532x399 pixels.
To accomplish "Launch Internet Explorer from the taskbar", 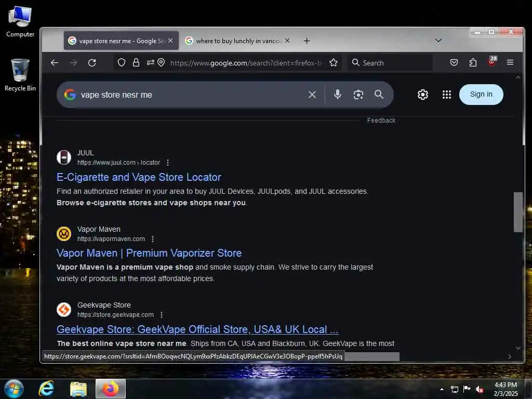I will [x=46, y=389].
